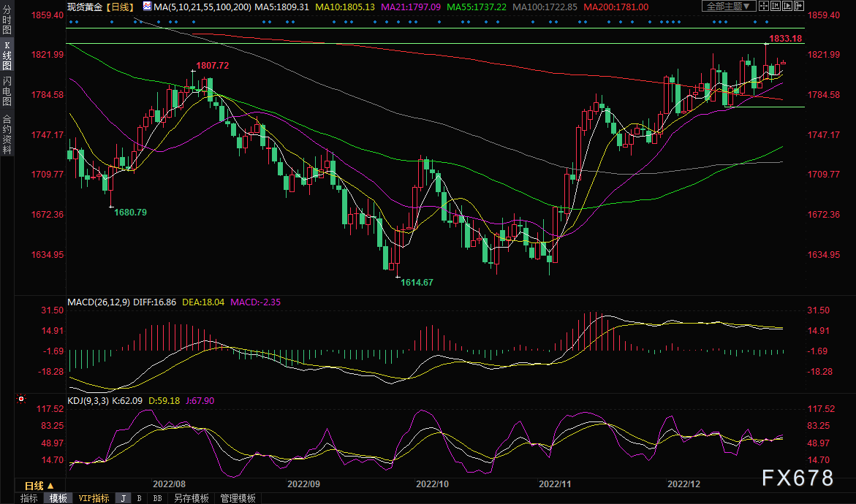The height and width of the screenshot is (504, 856).
Task: Expand the 日线 period selector
Action: 39,486
